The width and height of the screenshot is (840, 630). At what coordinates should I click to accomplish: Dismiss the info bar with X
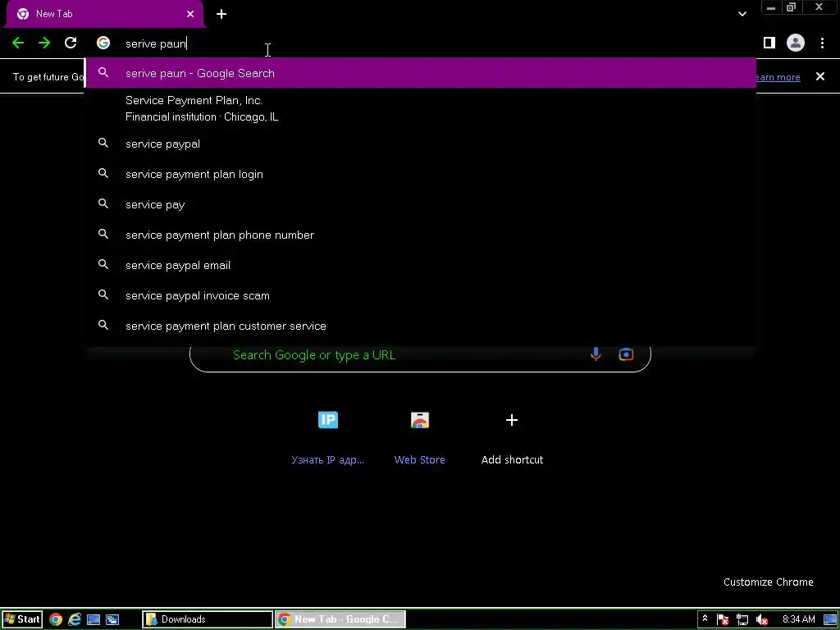tap(820, 76)
